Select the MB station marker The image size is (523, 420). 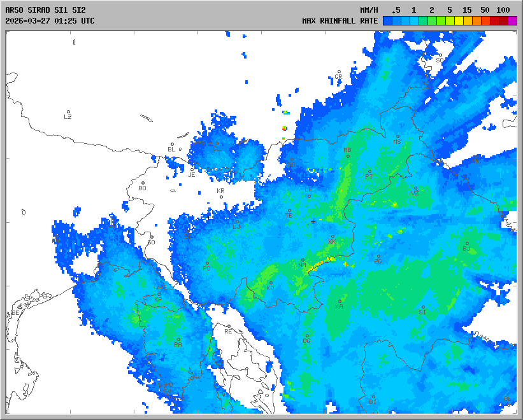pyautogui.click(x=348, y=155)
